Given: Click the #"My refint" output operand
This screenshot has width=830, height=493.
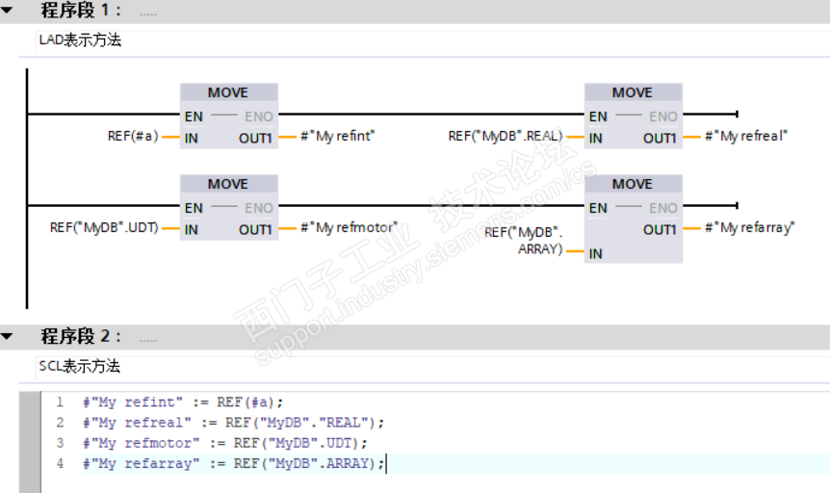Looking at the screenshot, I should point(338,137).
